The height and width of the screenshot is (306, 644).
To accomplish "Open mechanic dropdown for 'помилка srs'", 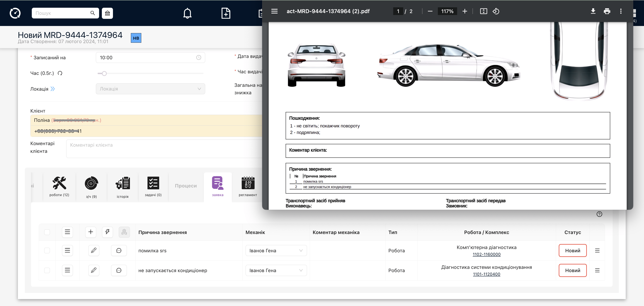I will [276, 251].
